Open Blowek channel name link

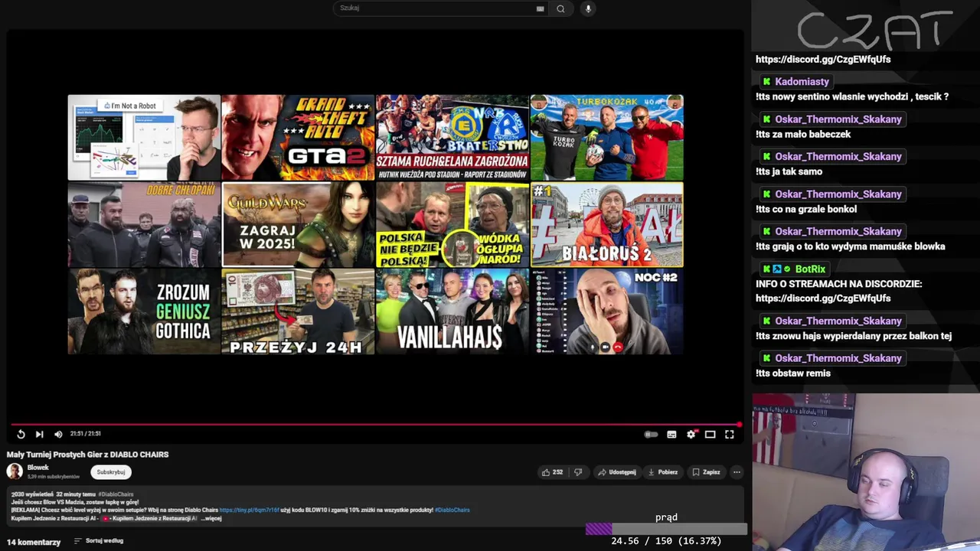point(38,468)
